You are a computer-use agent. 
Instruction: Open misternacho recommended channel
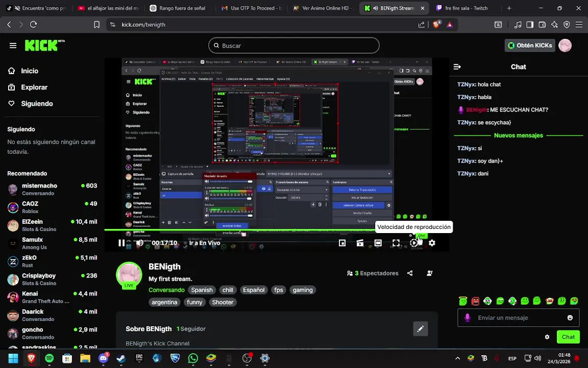52,189
